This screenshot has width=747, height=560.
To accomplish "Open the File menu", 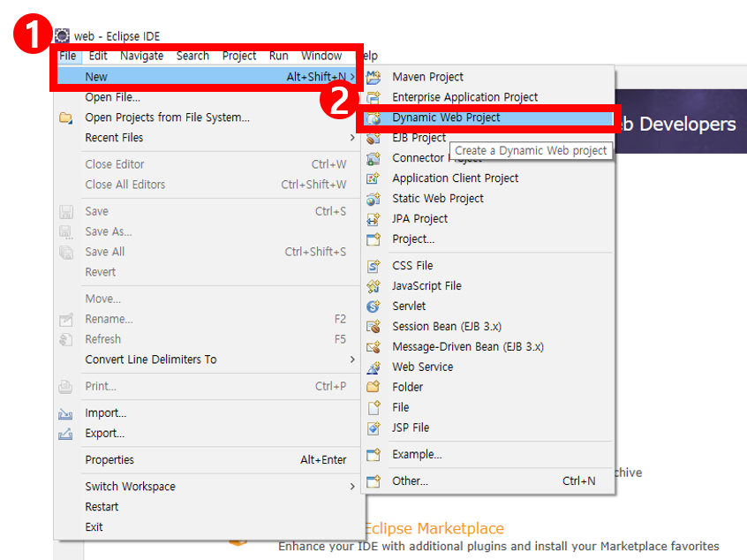I will coord(68,56).
